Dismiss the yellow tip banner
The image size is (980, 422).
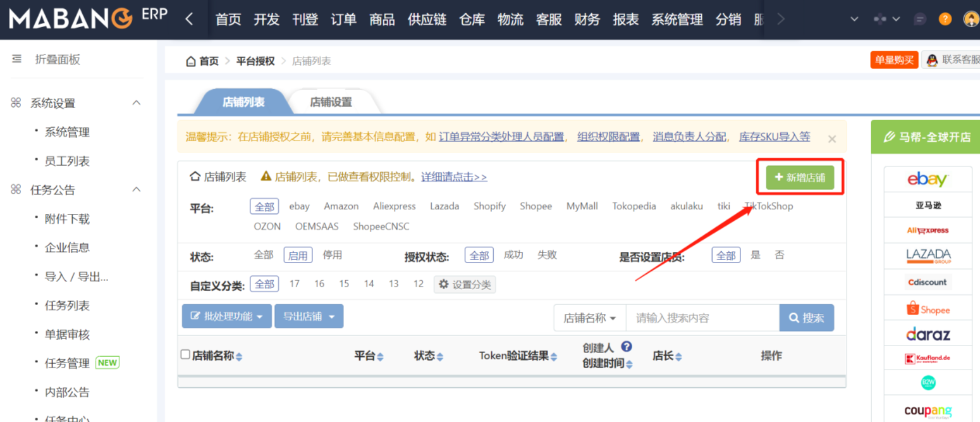[x=831, y=139]
